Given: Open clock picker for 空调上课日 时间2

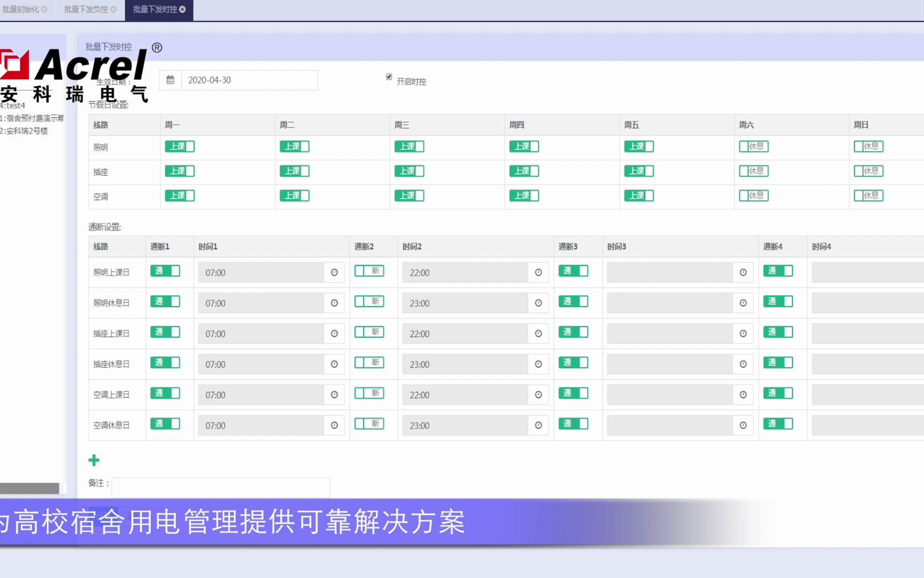Looking at the screenshot, I should [x=538, y=394].
